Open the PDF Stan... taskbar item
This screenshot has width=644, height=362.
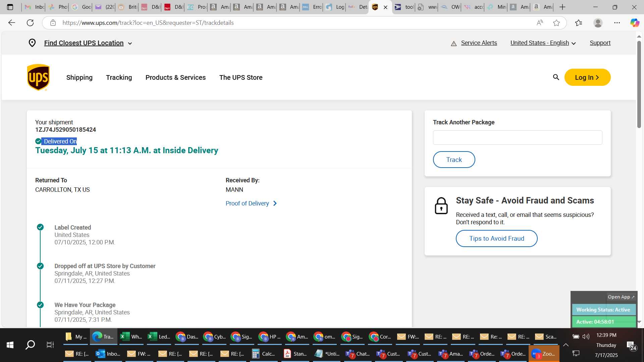[295, 354]
